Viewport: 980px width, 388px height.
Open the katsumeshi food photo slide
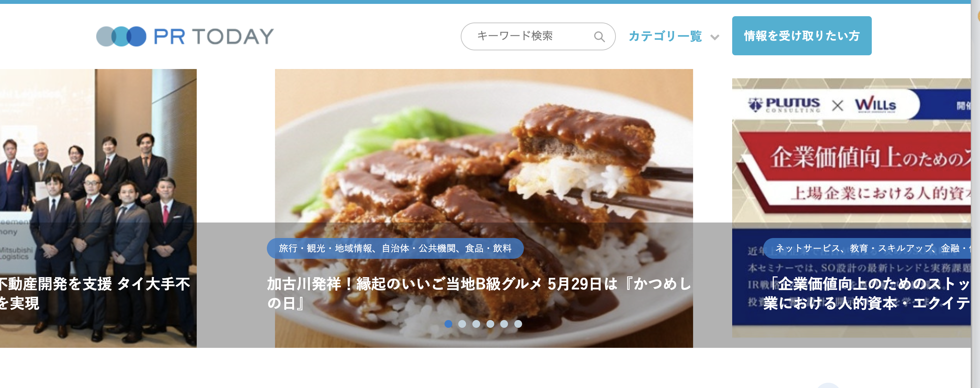pos(484,152)
